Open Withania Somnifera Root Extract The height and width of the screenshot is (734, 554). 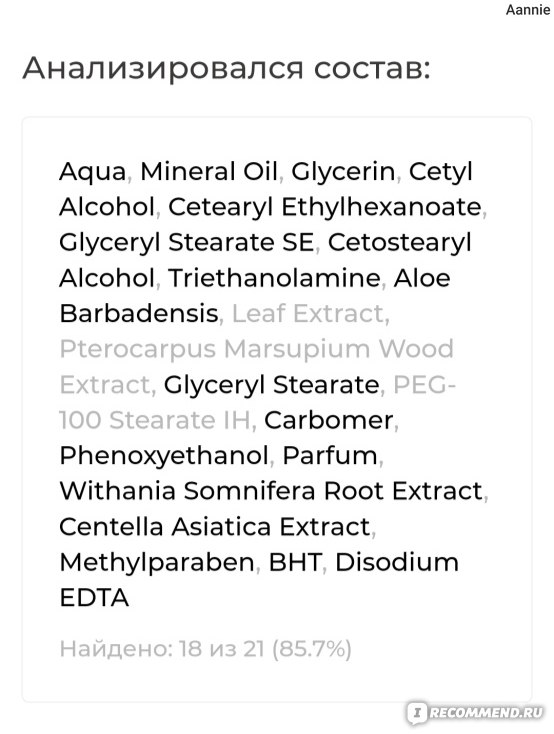271,491
